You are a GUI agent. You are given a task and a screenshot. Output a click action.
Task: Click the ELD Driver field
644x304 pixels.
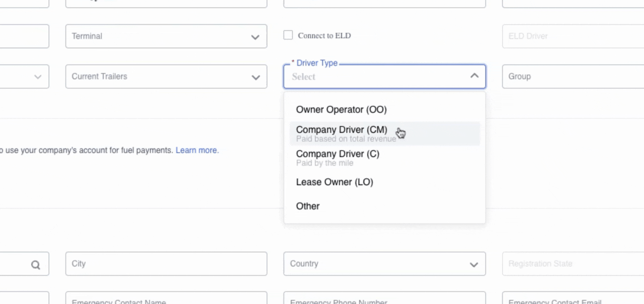click(573, 36)
